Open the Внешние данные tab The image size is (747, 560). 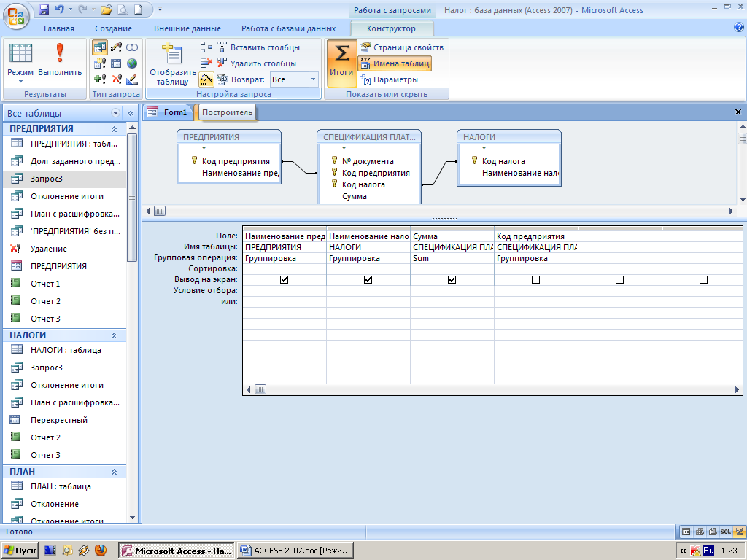tap(187, 28)
